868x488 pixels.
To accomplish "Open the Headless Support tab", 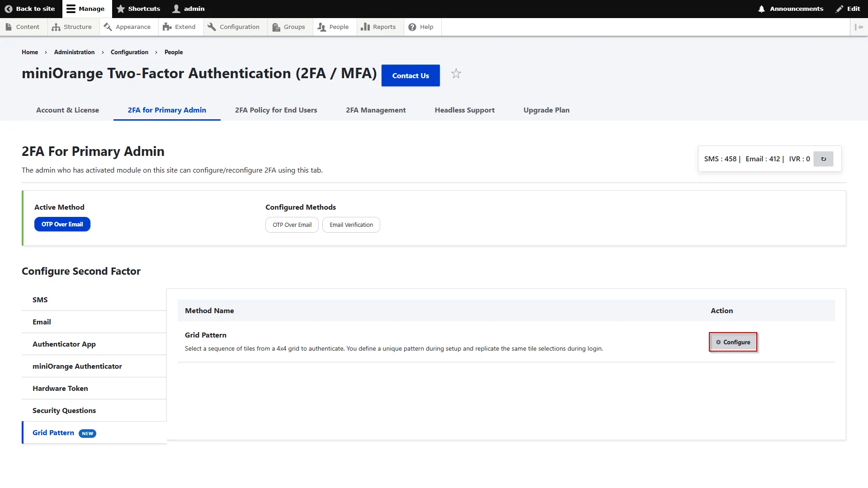I will (465, 110).
